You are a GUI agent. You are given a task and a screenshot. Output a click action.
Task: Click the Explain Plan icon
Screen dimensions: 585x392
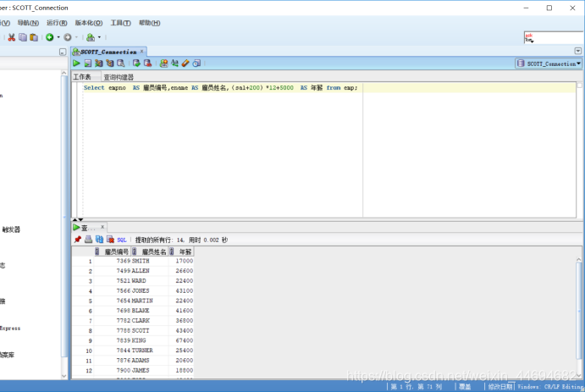[x=98, y=63]
